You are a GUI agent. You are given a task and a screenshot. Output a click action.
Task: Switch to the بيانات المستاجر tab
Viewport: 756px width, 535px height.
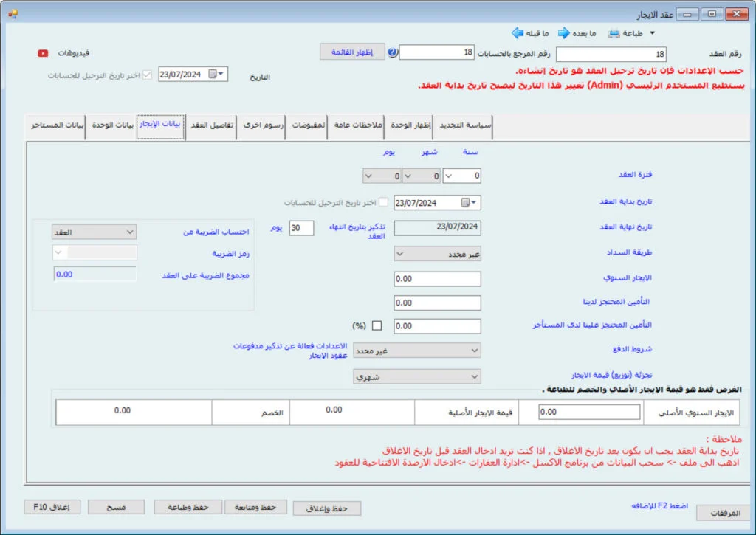click(55, 125)
